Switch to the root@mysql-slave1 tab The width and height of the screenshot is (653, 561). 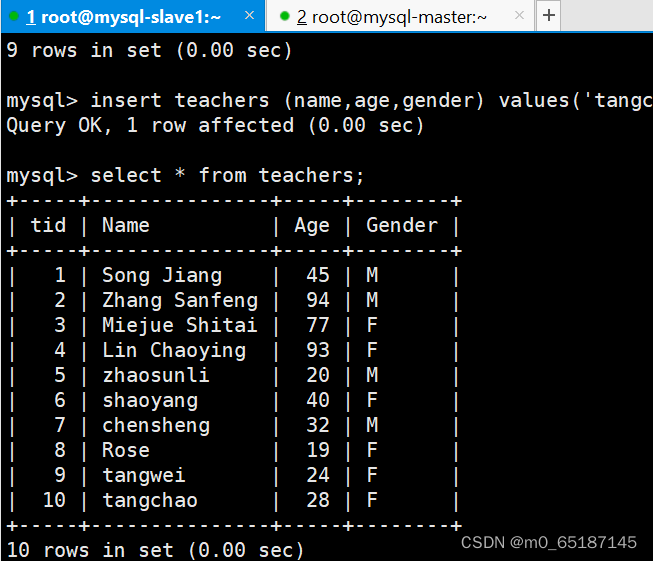132,16
